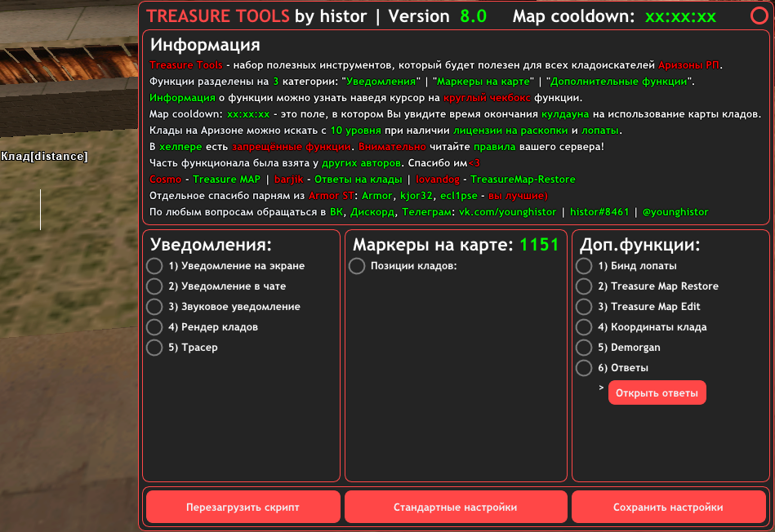Screen dimensions: 775x532
Task: Click "Сохранить настройки" button
Action: tap(668, 507)
